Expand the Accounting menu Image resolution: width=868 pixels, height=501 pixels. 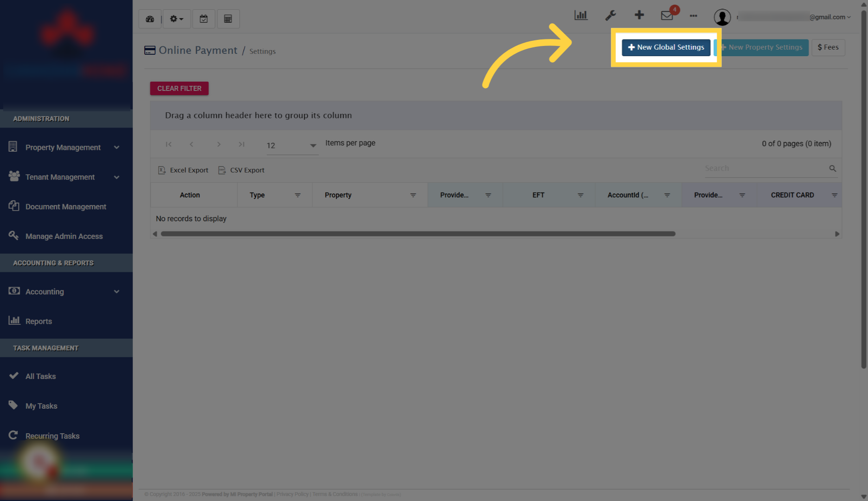(x=66, y=292)
